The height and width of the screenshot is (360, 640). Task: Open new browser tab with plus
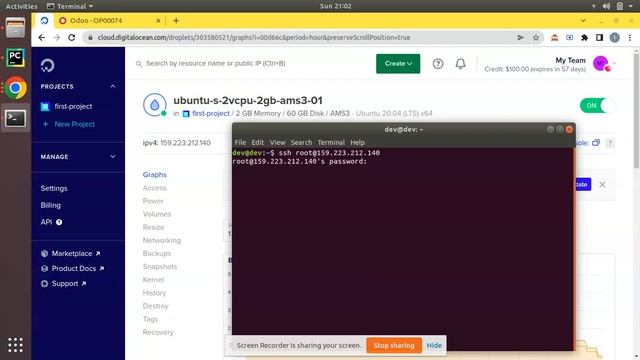point(176,20)
